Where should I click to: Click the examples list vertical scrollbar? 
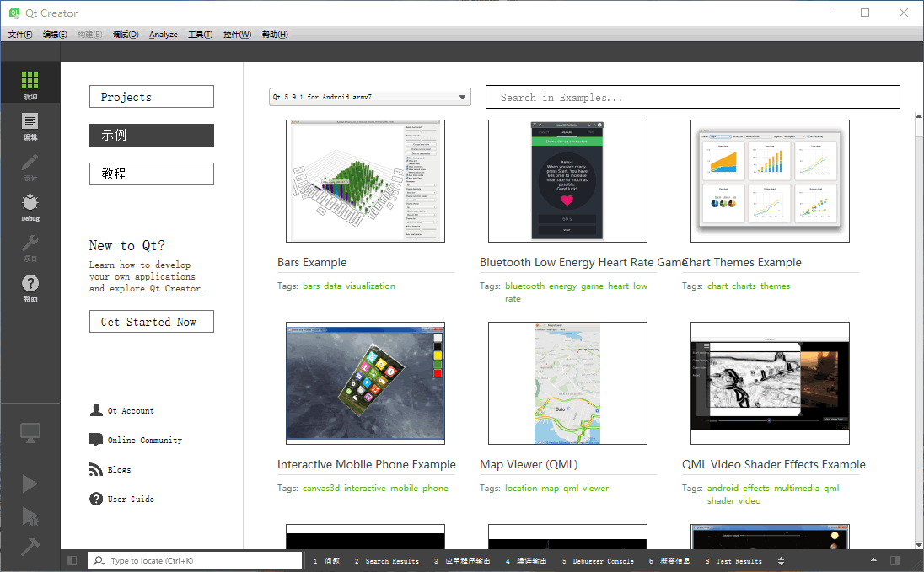tap(919, 331)
